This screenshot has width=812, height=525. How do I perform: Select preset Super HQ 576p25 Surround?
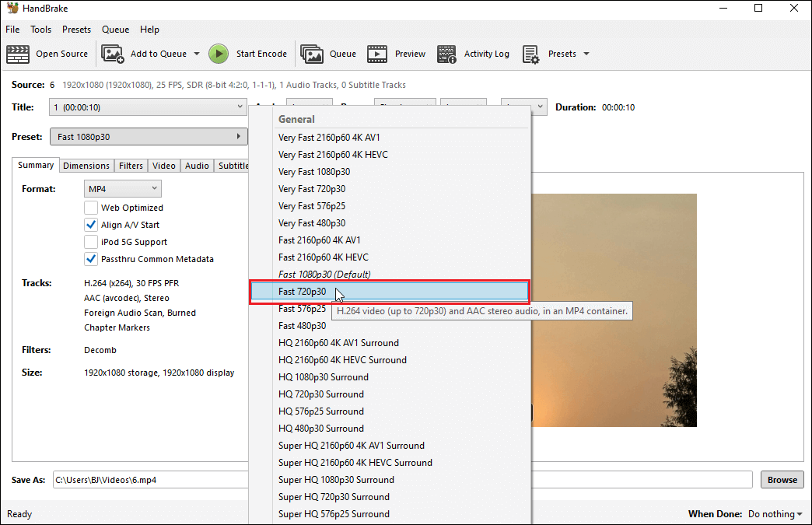[390, 513]
